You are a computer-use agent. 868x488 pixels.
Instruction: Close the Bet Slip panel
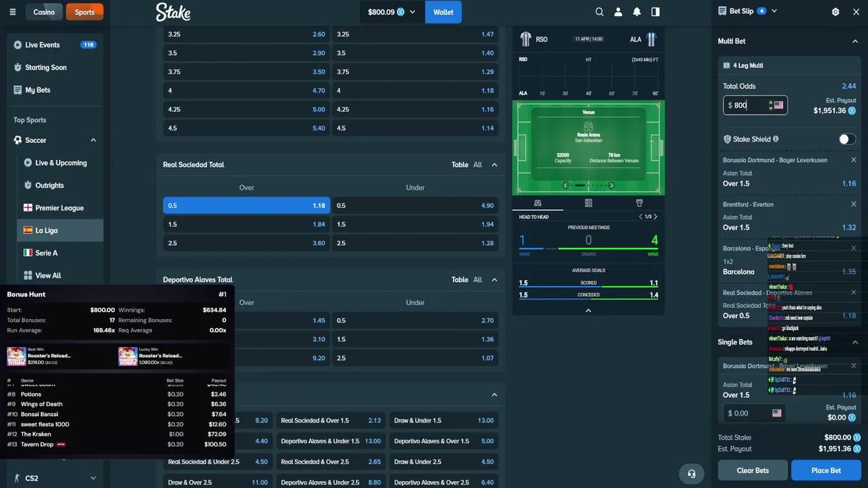point(856,12)
